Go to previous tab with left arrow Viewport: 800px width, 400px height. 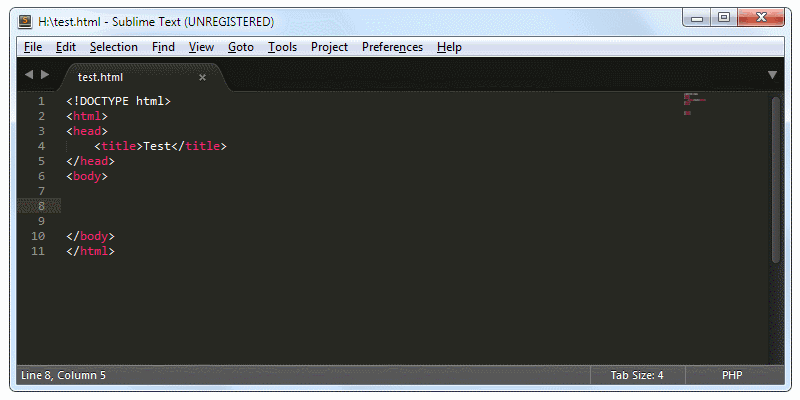[29, 74]
